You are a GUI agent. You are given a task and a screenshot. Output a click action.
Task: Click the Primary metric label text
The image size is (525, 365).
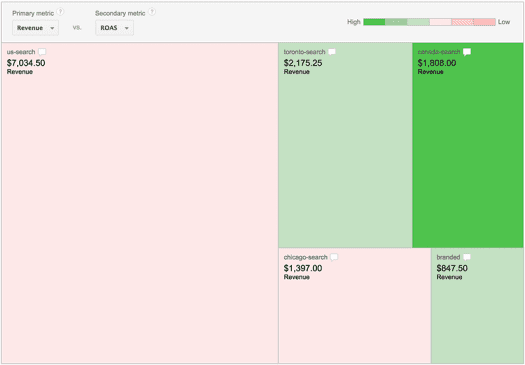(x=33, y=13)
